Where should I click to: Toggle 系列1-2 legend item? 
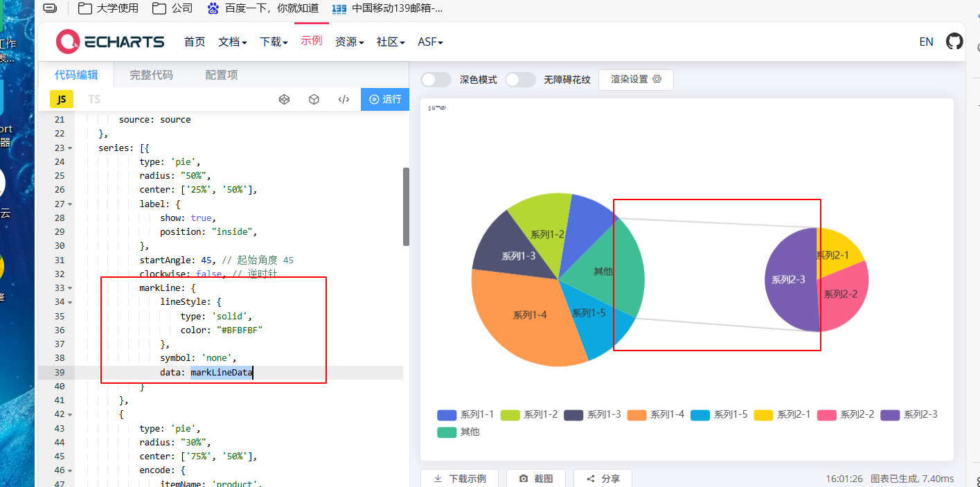click(529, 414)
